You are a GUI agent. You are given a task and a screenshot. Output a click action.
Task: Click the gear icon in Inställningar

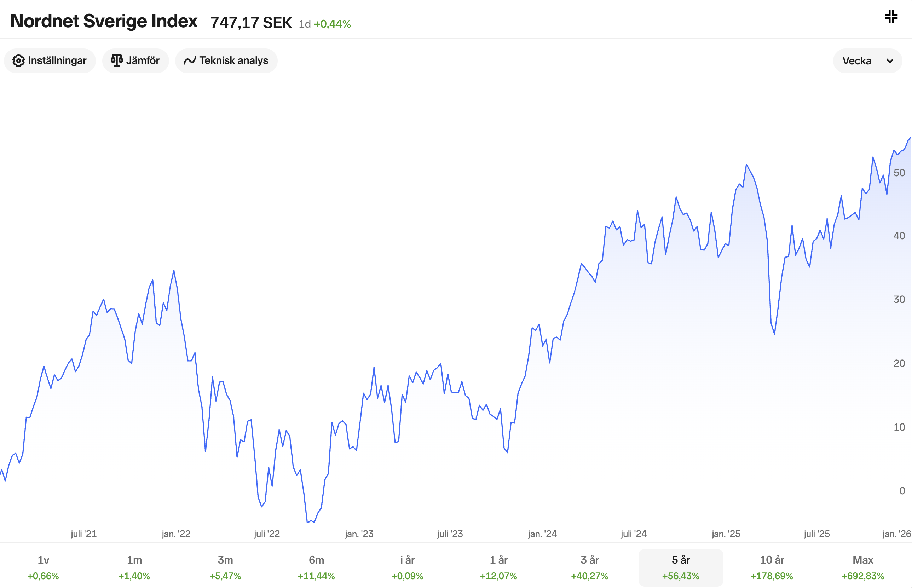tap(18, 61)
